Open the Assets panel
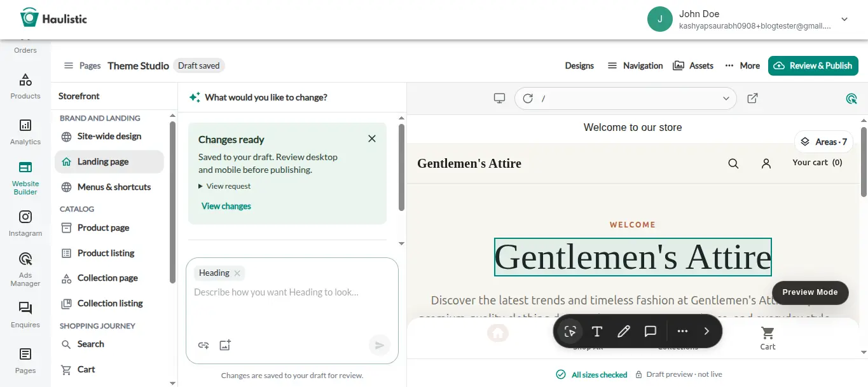 693,65
